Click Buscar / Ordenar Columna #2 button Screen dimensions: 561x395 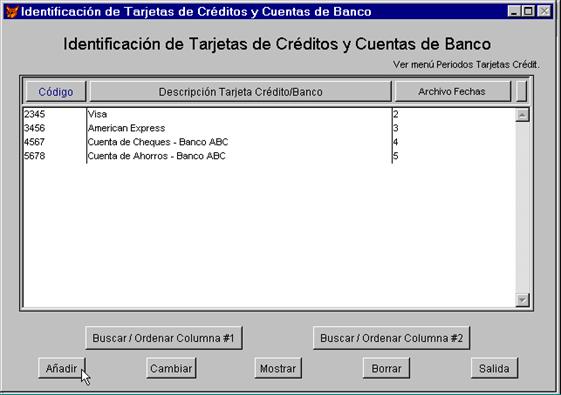pos(391,338)
